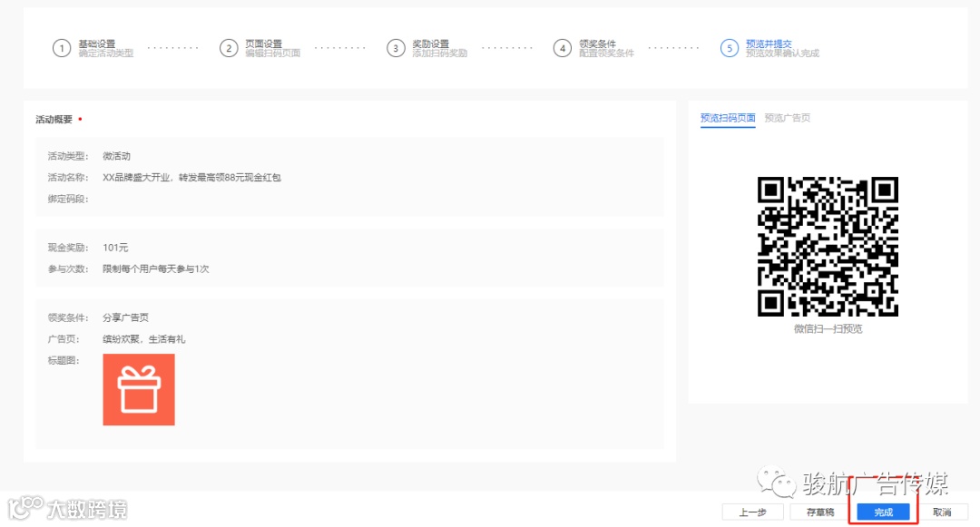980x527 pixels.
Task: Click the blue 完成 button
Action: point(883,512)
